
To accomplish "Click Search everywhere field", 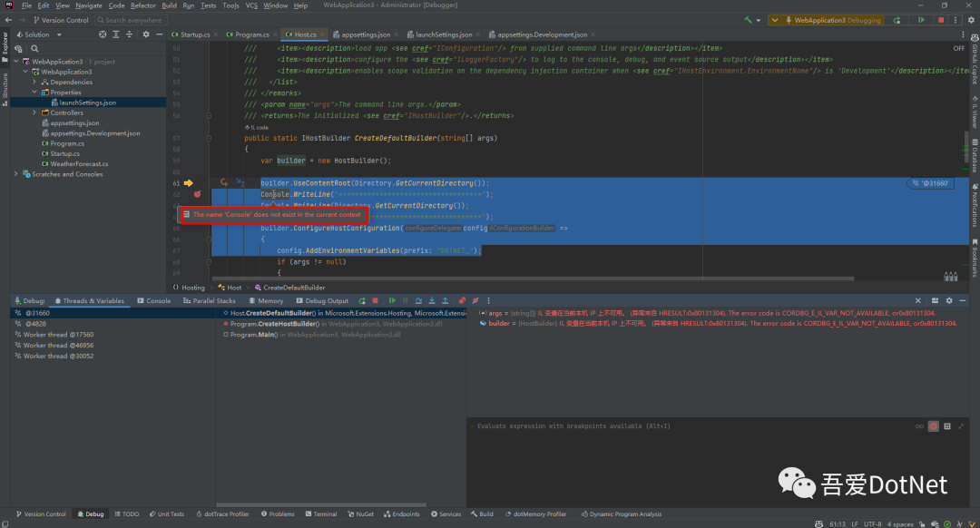I will pos(130,20).
